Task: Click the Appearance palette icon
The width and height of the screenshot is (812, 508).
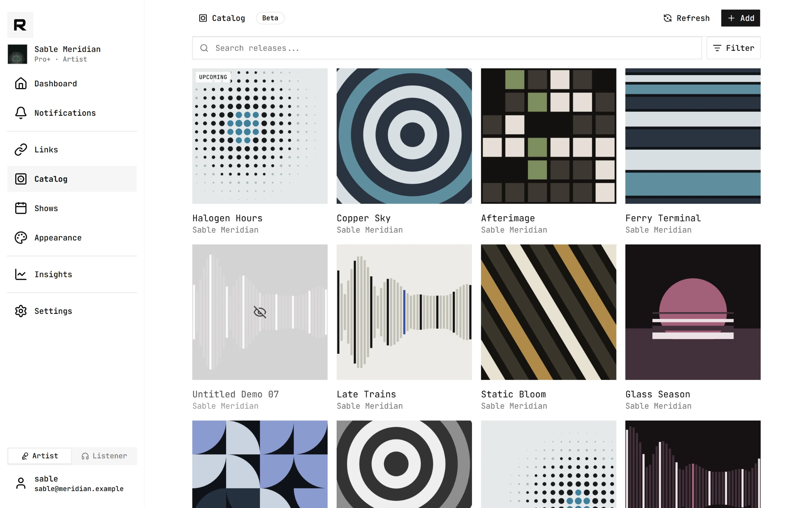Action: click(21, 237)
